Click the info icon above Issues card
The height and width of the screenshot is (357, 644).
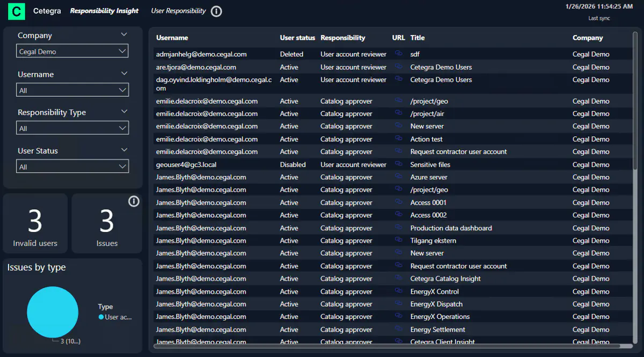point(134,201)
